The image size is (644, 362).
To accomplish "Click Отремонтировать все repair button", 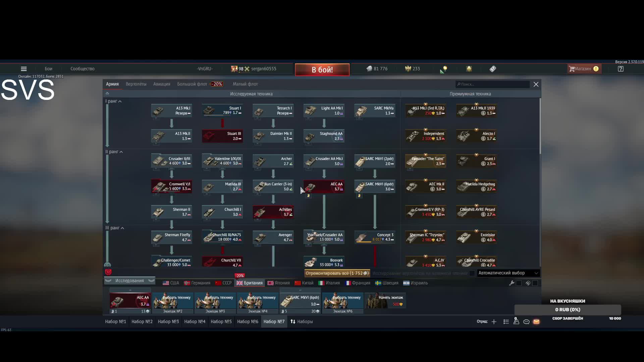I will (x=337, y=273).
